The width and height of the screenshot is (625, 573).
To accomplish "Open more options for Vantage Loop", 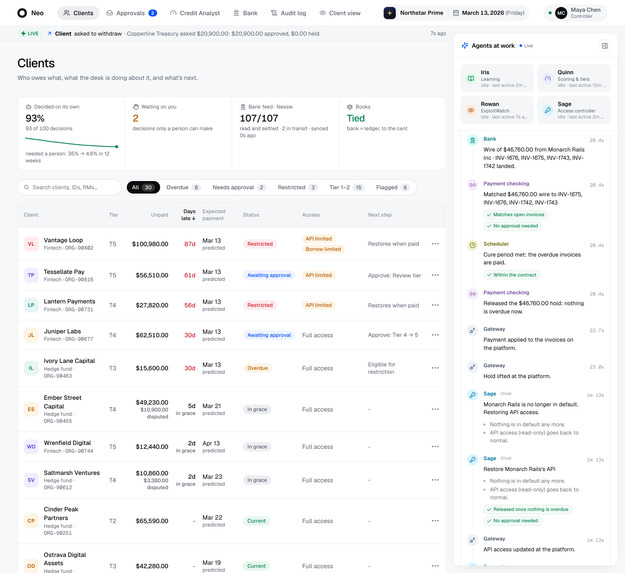I will tap(435, 244).
